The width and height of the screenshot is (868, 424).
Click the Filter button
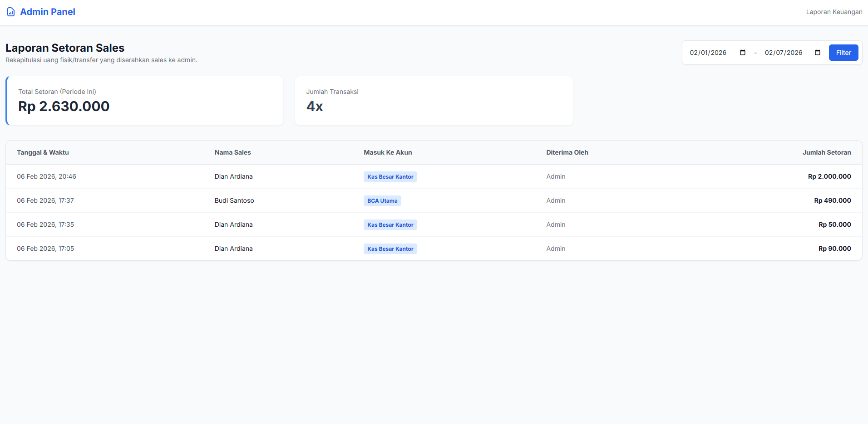[x=843, y=53]
